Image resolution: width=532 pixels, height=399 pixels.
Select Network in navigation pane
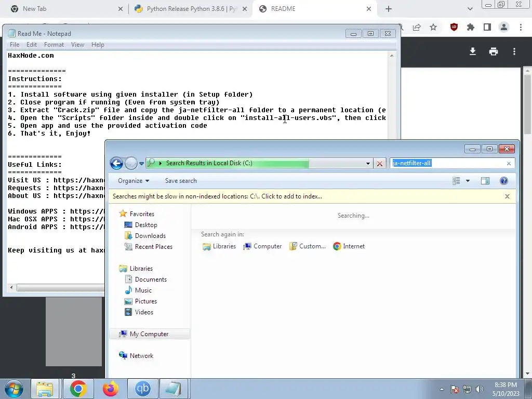[x=141, y=356]
